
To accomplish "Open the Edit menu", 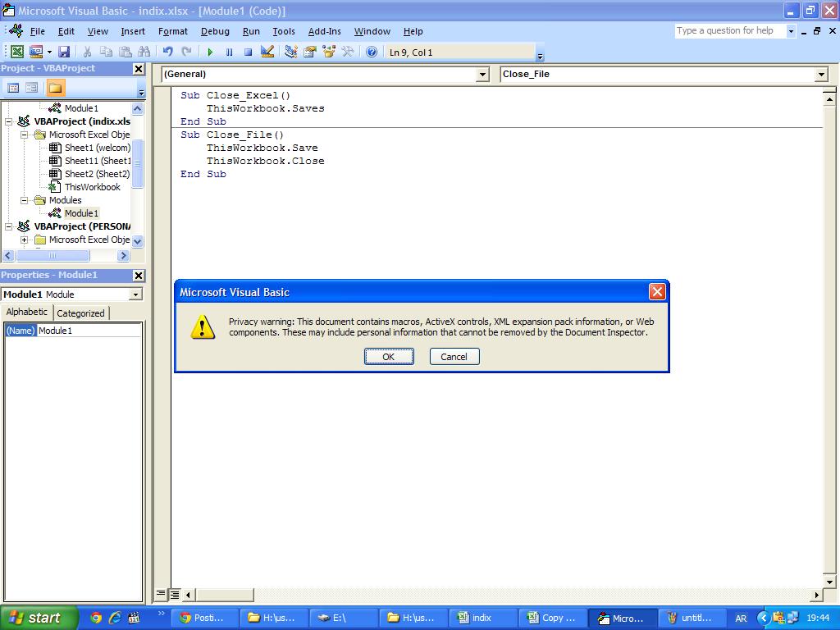I will (66, 31).
